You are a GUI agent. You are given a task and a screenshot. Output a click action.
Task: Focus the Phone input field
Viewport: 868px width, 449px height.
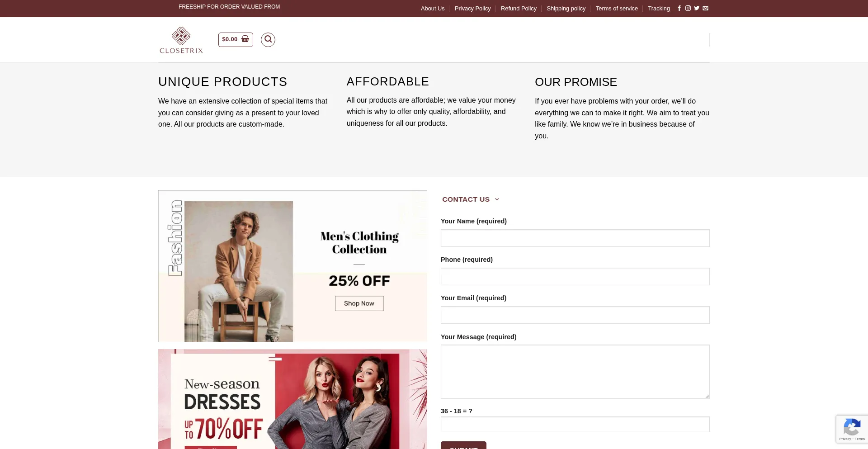pyautogui.click(x=575, y=276)
